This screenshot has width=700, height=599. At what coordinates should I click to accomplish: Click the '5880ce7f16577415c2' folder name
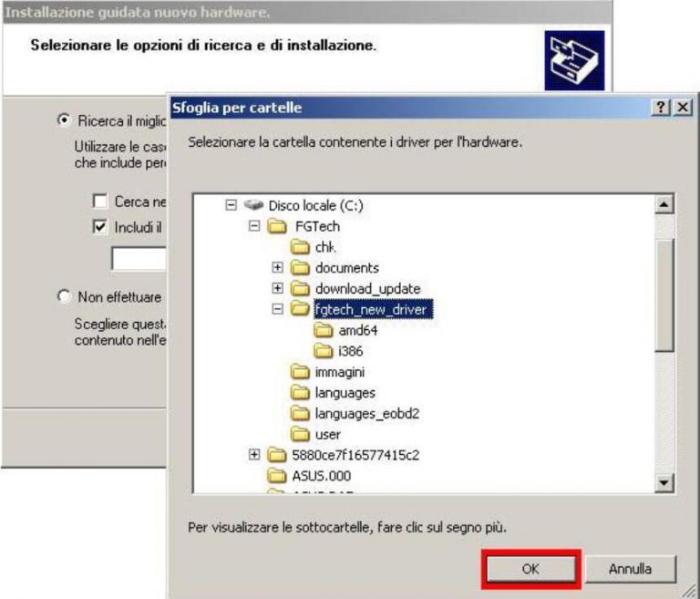[x=355, y=455]
